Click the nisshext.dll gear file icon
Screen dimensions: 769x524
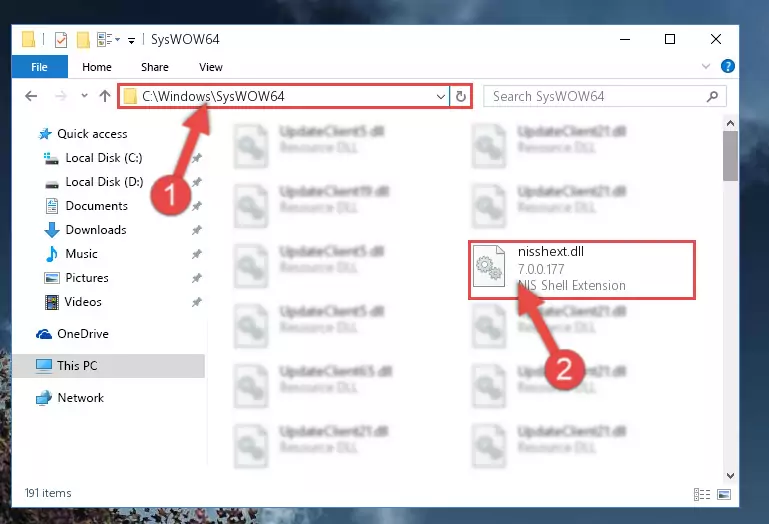488,266
